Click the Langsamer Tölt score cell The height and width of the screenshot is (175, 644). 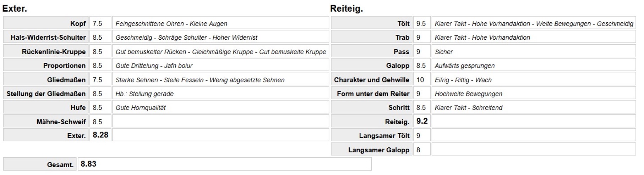pos(421,135)
